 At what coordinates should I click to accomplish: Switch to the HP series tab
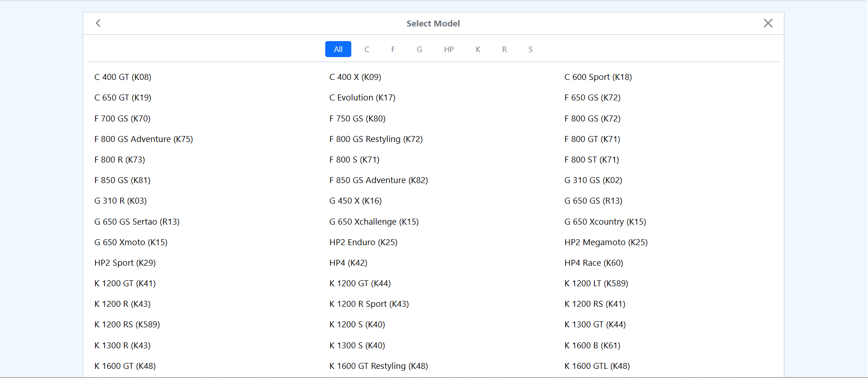(449, 49)
